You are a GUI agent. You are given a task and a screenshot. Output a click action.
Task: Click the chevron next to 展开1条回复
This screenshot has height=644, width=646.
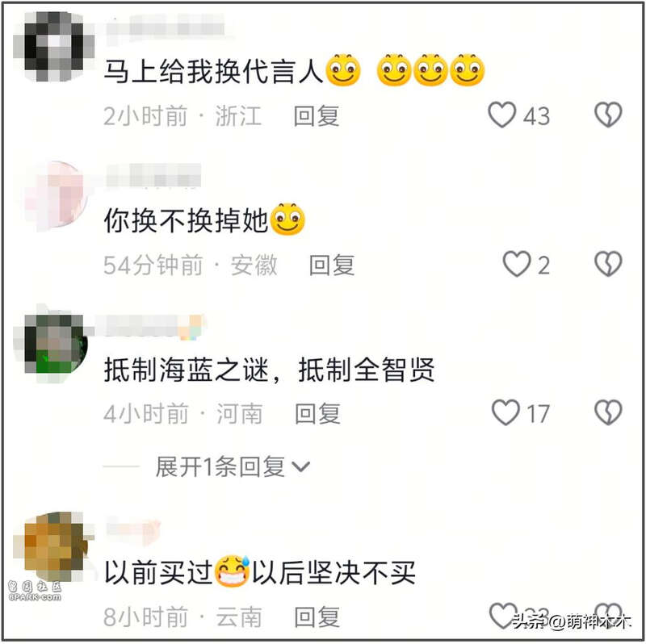(300, 467)
